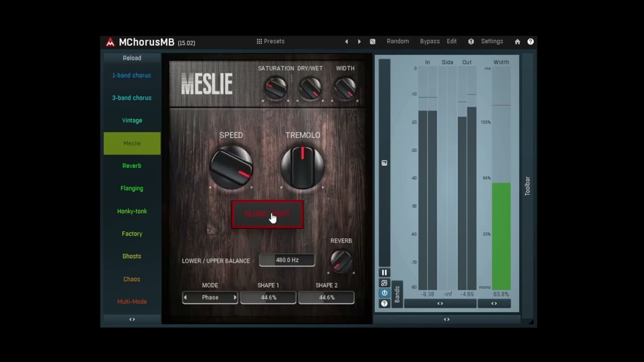Switch to the Vintage device
The image size is (644, 362).
[132, 121]
